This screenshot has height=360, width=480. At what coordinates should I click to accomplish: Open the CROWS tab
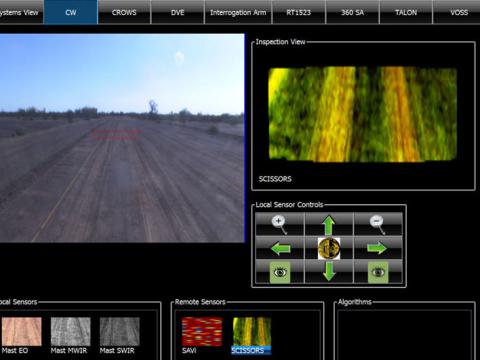[124, 12]
